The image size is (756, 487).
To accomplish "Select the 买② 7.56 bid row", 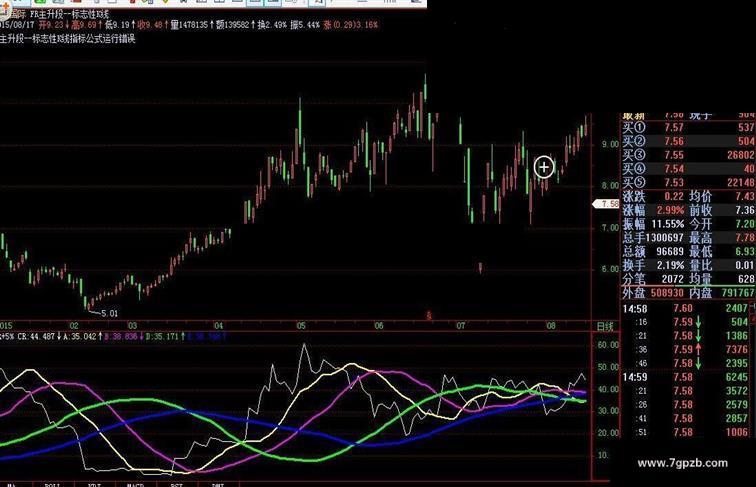I will [688, 141].
